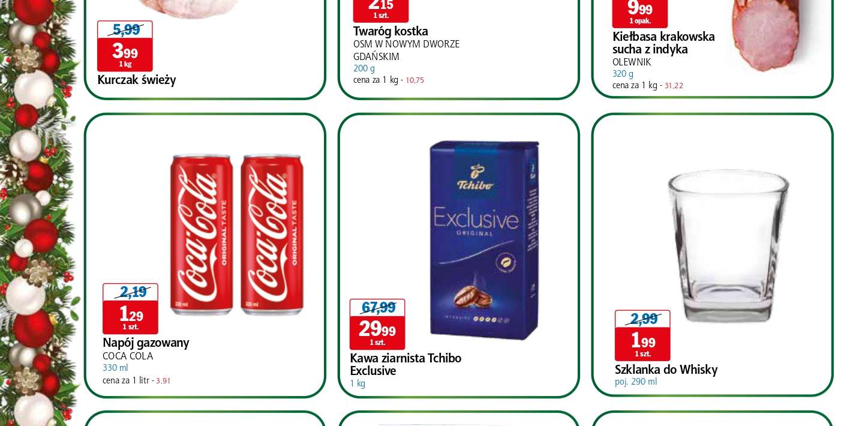Click the 29,99 Tchibo price tag
Image resolution: width=868 pixels, height=426 pixels.
click(x=377, y=332)
